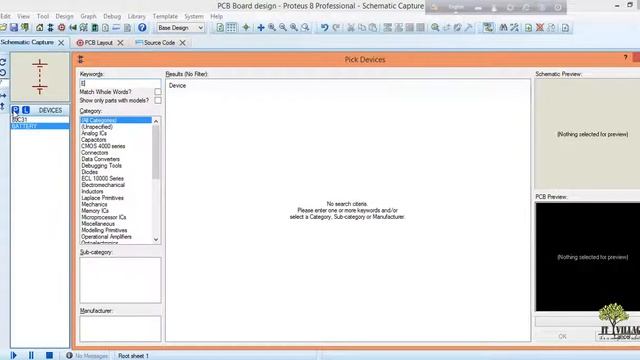This screenshot has height=360, width=640.
Task: Click the P pick devices button
Action: [16, 110]
